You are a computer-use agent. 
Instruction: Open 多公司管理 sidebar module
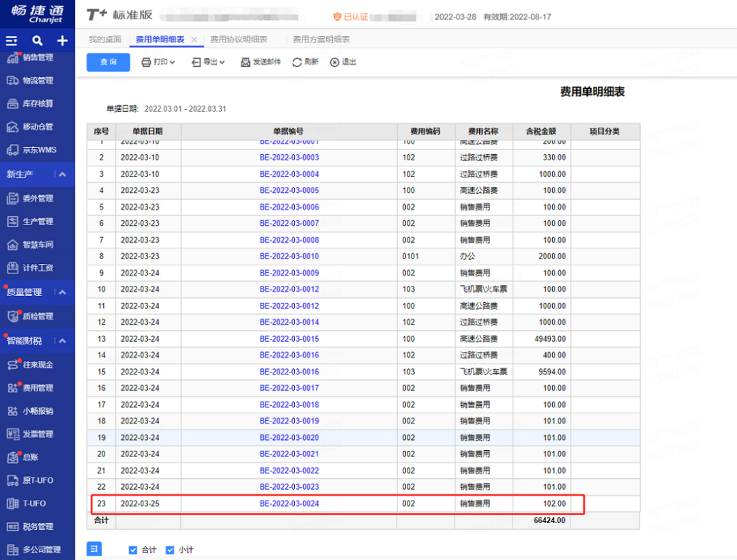(34, 550)
